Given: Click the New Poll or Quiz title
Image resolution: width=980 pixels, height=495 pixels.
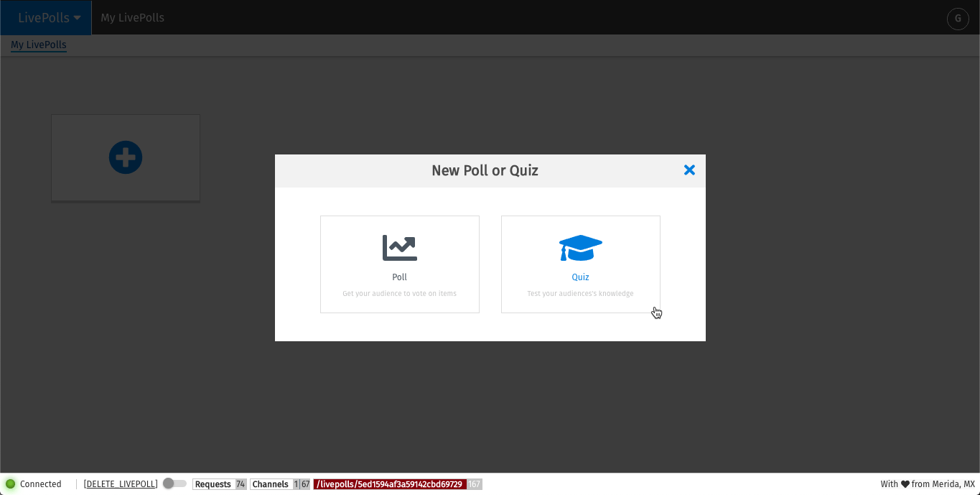Looking at the screenshot, I should [485, 170].
